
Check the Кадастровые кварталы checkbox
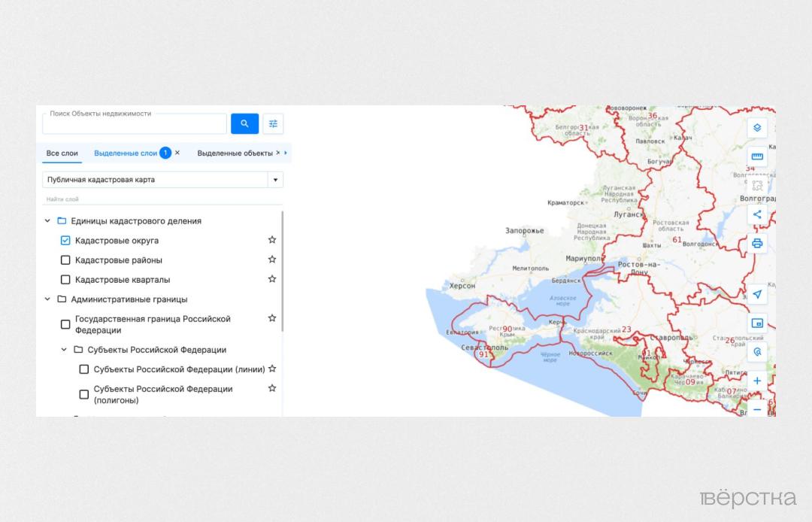[x=65, y=280]
